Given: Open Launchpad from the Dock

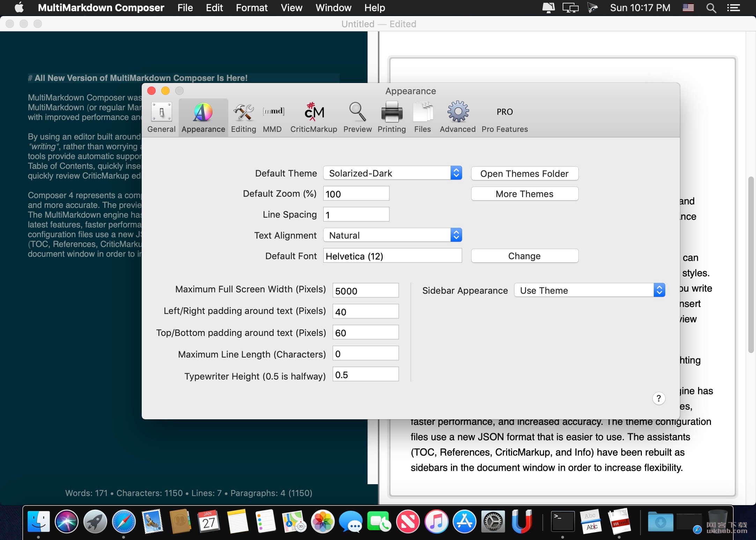Looking at the screenshot, I should click(95, 522).
